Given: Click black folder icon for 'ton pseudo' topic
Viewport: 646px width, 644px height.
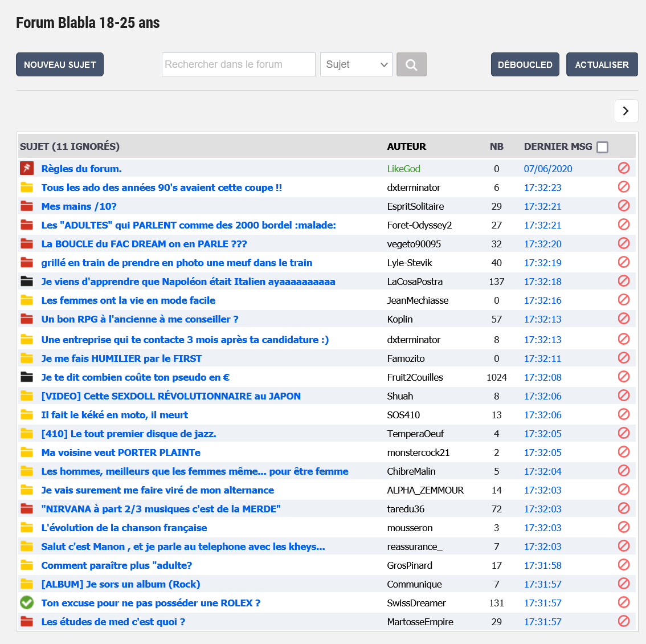Looking at the screenshot, I should pyautogui.click(x=27, y=377).
